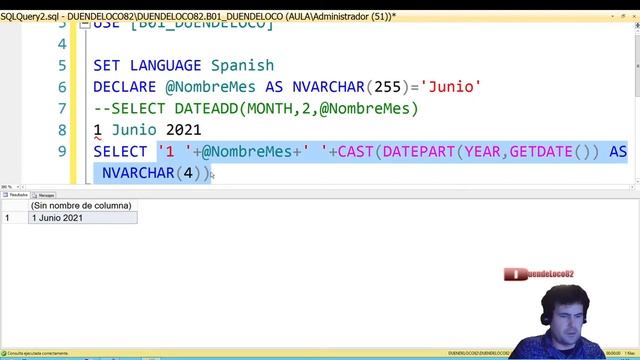Select the result cell '1 Junio 2021'
640x360 pixels.
coord(83,218)
